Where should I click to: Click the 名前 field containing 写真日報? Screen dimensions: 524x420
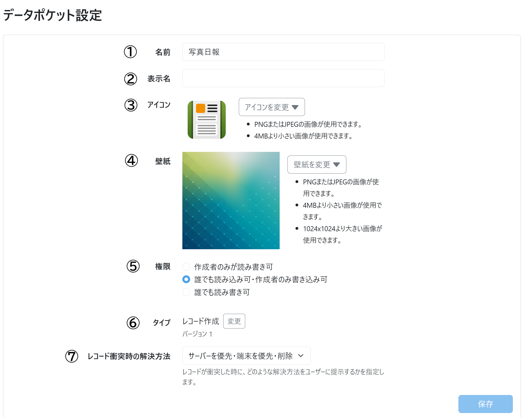[x=283, y=52]
